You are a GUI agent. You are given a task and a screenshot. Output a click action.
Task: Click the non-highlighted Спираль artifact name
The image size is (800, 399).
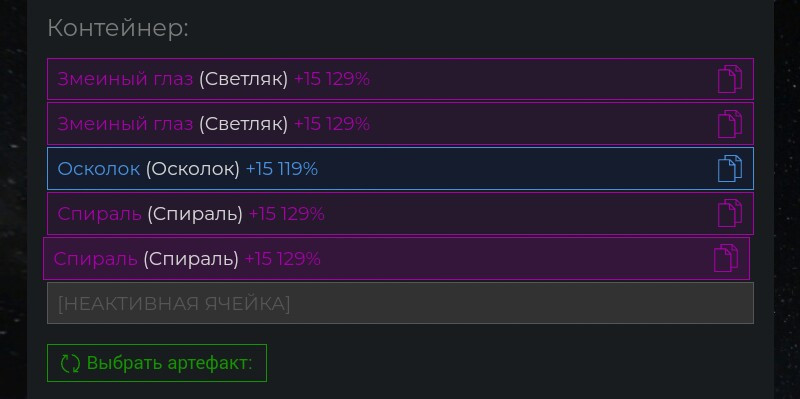[99, 214]
